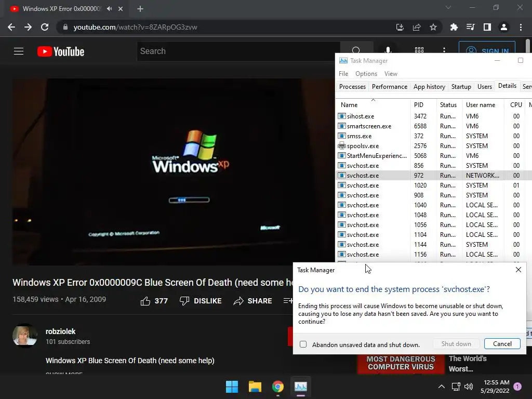Switch to the Users tab

485,87
